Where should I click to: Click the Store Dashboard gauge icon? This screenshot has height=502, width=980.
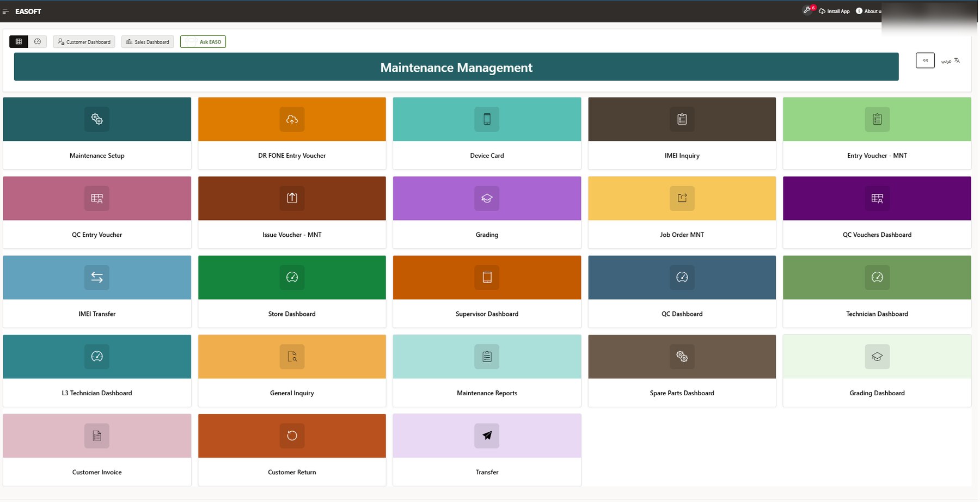[x=292, y=277]
